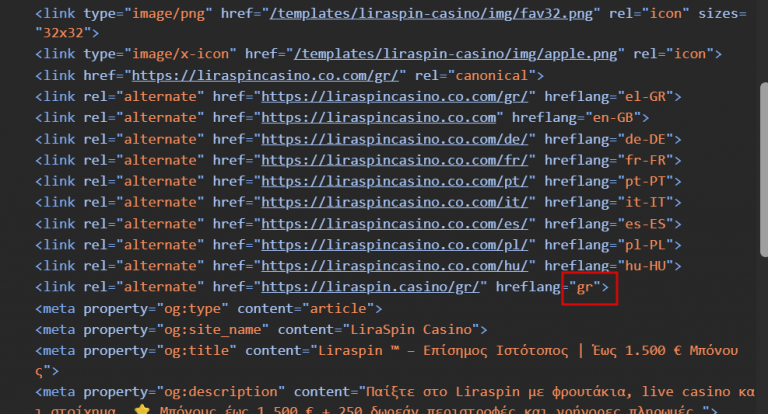
Task: Open the el-GR alternate /gr/ link
Action: pos(395,97)
